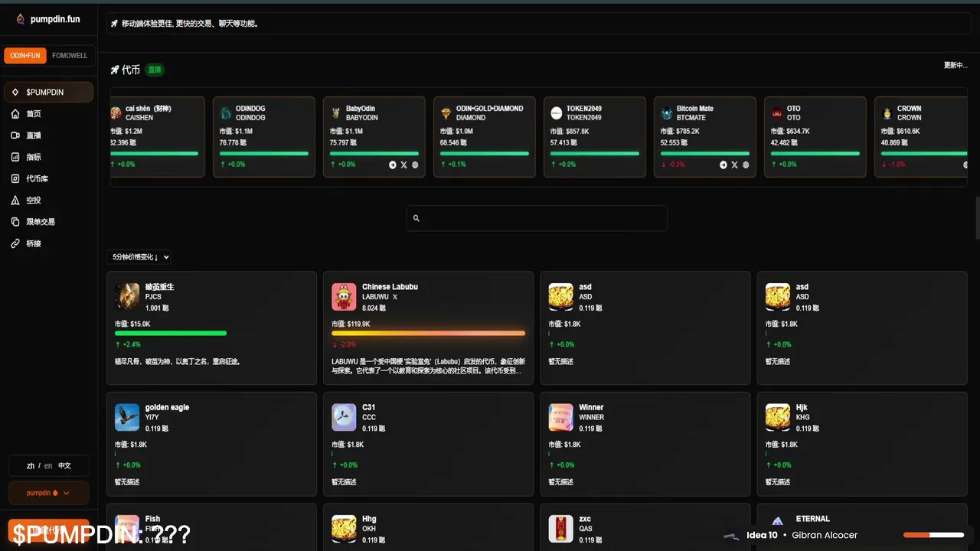The image size is (980, 551).
Task: Click the +2.4% change on 破茧重生 card
Action: (128, 344)
